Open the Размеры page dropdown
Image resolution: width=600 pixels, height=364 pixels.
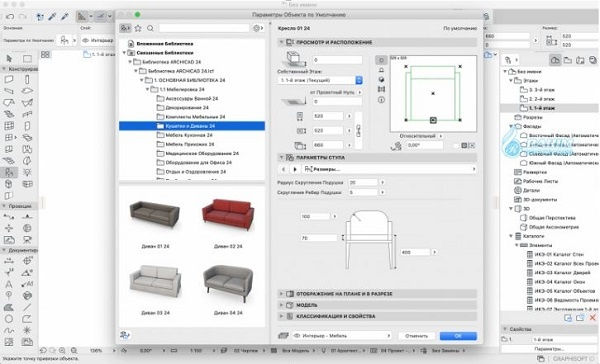[389, 169]
